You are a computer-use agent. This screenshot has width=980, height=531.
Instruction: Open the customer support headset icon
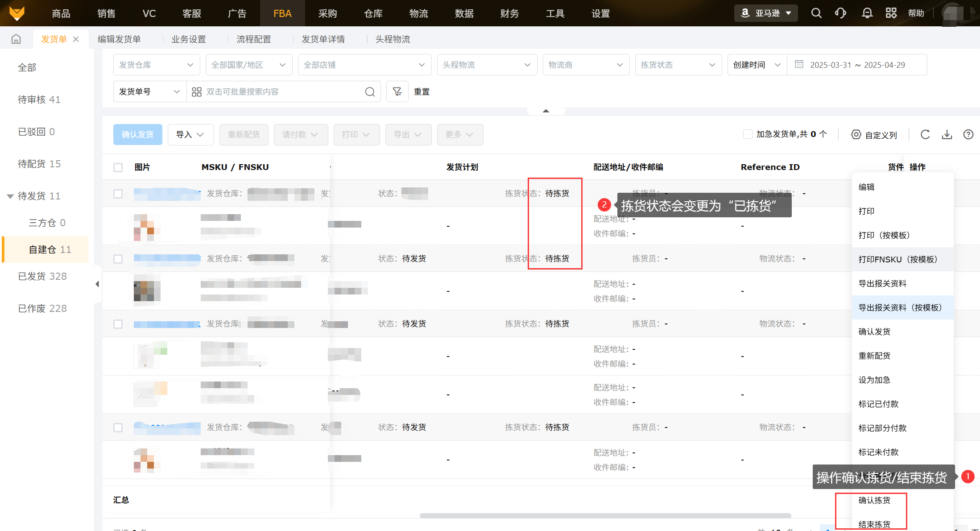(840, 13)
